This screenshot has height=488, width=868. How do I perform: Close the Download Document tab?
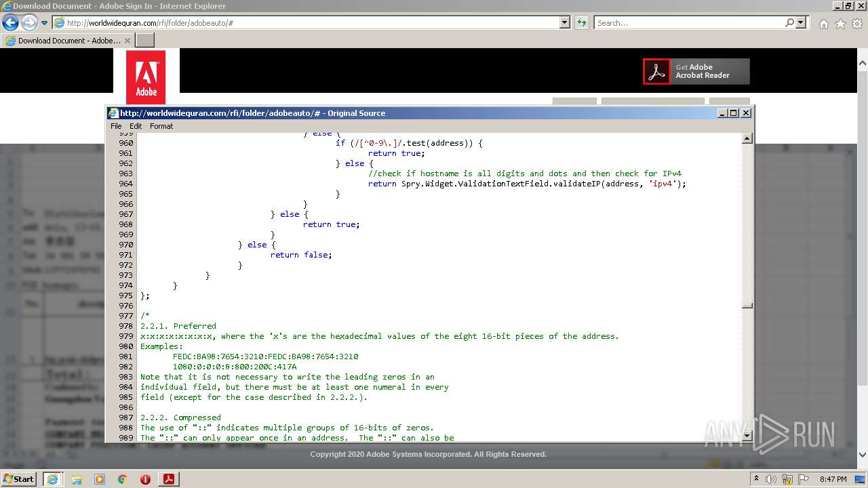tap(127, 41)
